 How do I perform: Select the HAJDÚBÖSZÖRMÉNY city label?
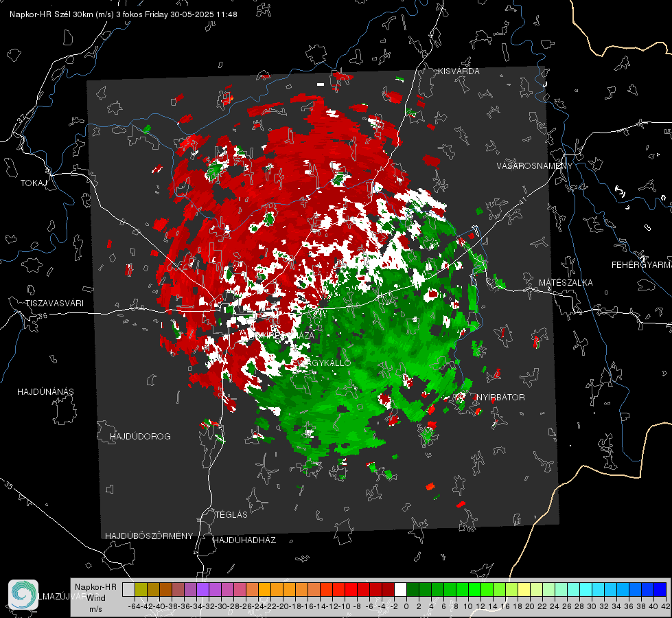point(149,536)
